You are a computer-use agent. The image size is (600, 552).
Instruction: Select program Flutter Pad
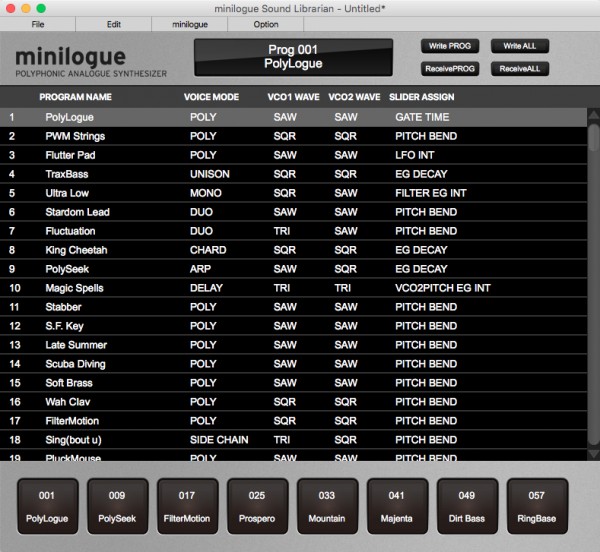293,155
